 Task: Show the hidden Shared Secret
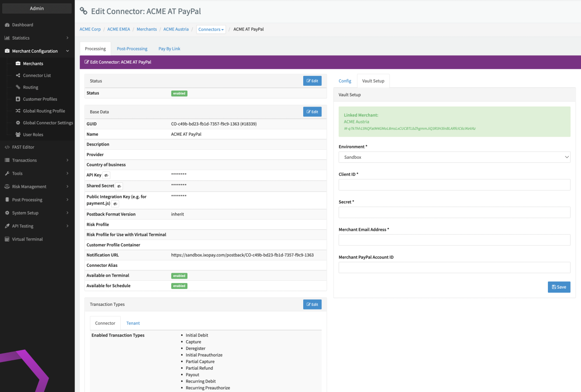click(x=119, y=186)
